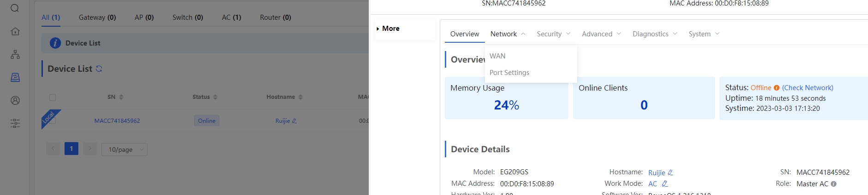Viewport: 868px width, 195px height.
Task: Refresh the Device List
Action: click(x=99, y=69)
